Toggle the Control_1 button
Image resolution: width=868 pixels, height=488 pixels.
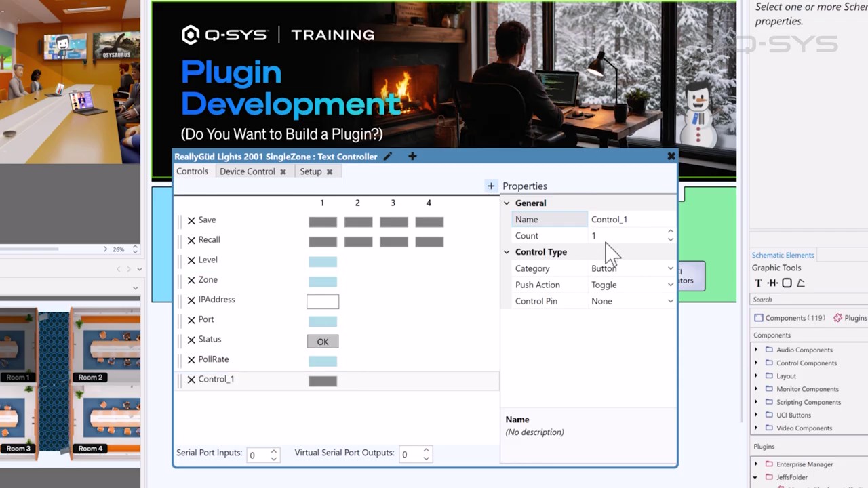(323, 381)
